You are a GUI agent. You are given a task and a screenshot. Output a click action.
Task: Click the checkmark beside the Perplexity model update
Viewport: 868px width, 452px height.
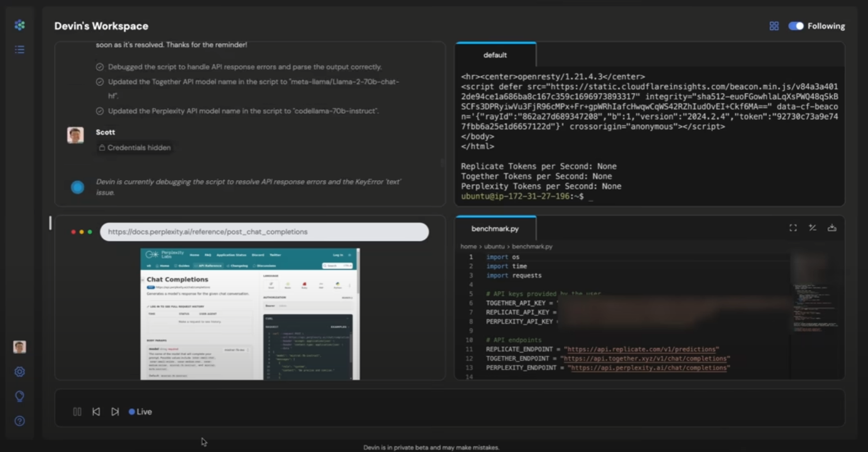(x=100, y=111)
